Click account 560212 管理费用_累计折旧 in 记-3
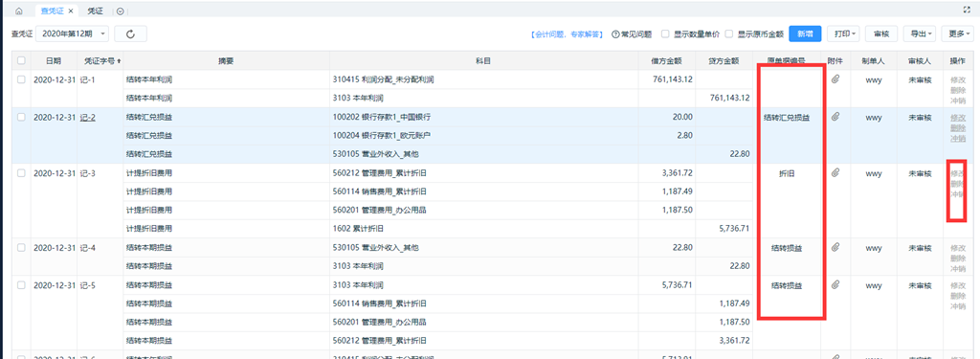The height and width of the screenshot is (359, 980). [x=380, y=172]
